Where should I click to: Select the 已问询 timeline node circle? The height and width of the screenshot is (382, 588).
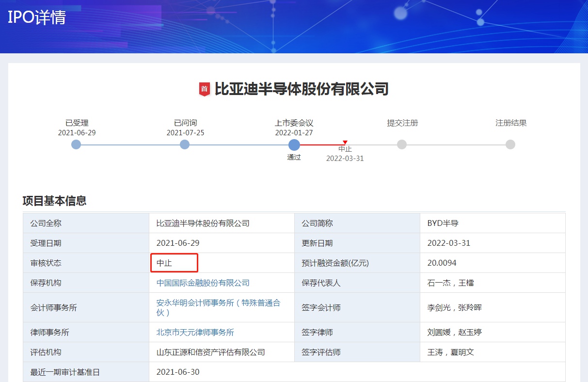pos(185,144)
